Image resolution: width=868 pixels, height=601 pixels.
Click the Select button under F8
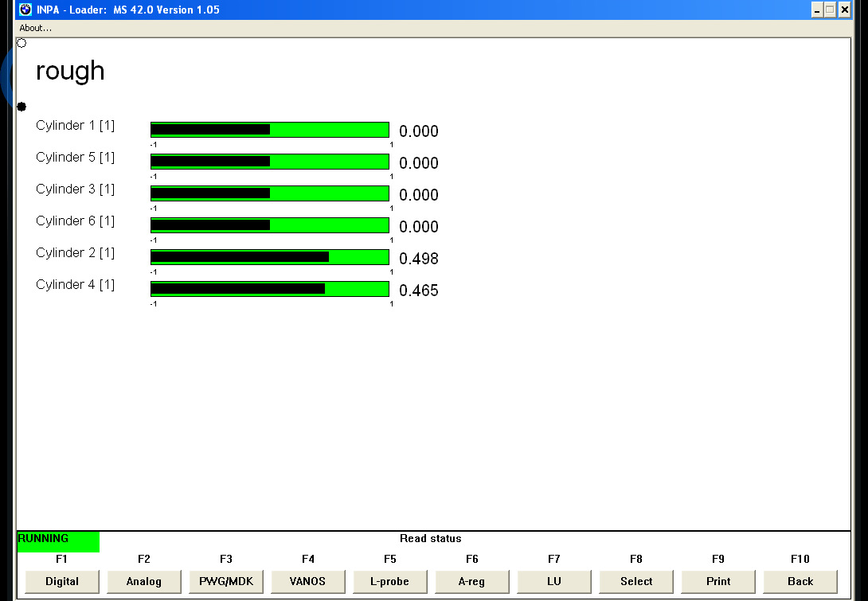click(636, 581)
